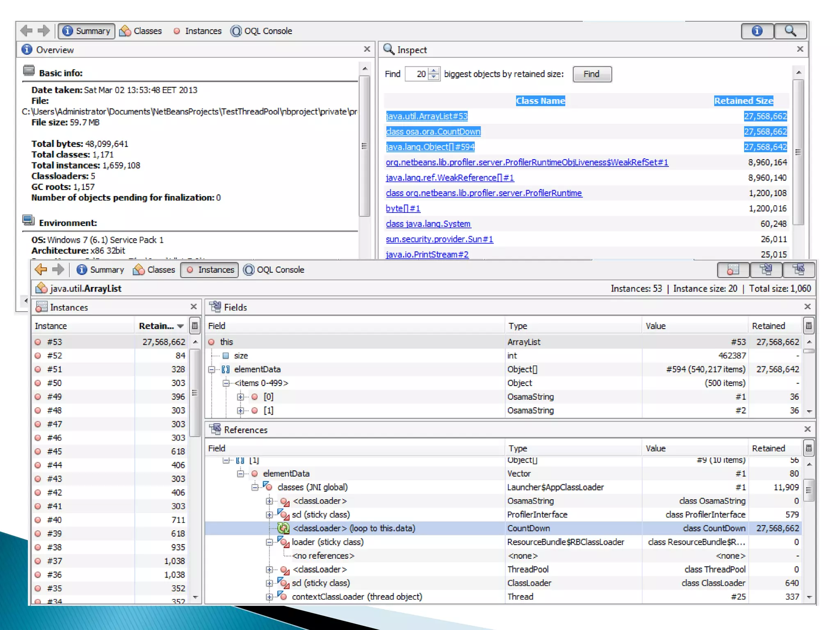Open class osa.ora.CountDown link
Viewport: 840px width, 630px height.
coord(433,132)
